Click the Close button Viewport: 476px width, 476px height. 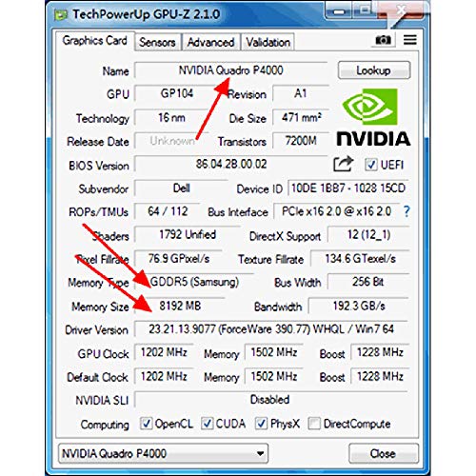[x=384, y=453]
